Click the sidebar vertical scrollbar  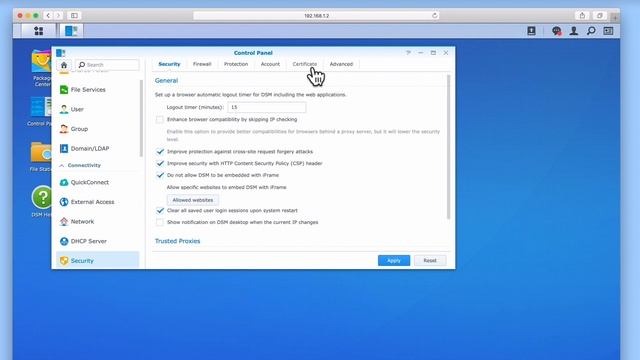tap(141, 118)
